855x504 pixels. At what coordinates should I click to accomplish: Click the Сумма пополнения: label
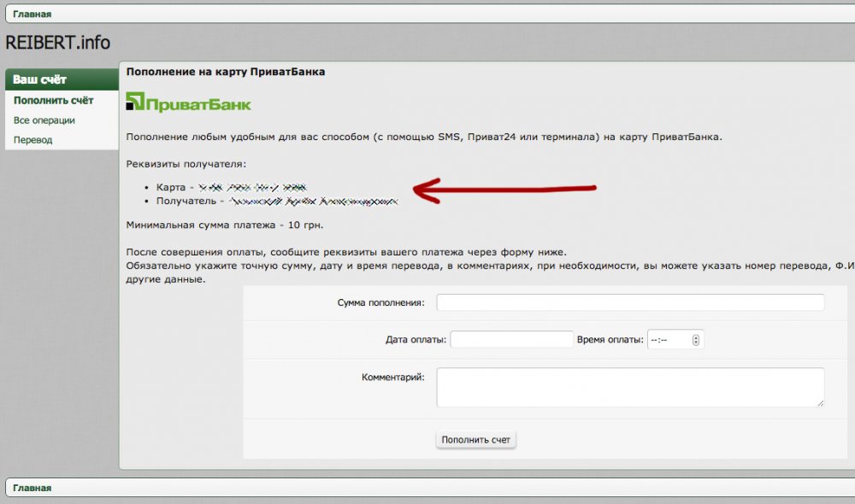(x=380, y=302)
